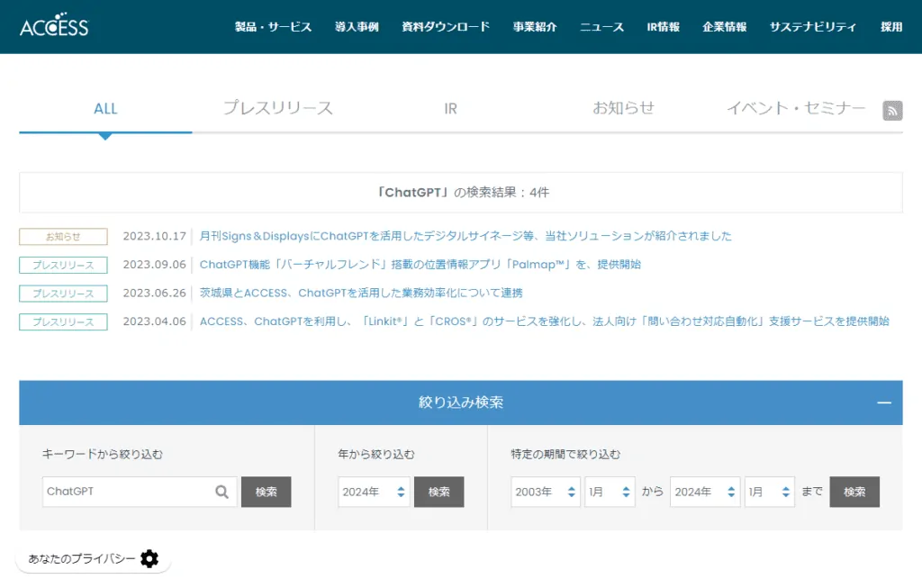Open the start month 1月 dropdown

point(610,492)
